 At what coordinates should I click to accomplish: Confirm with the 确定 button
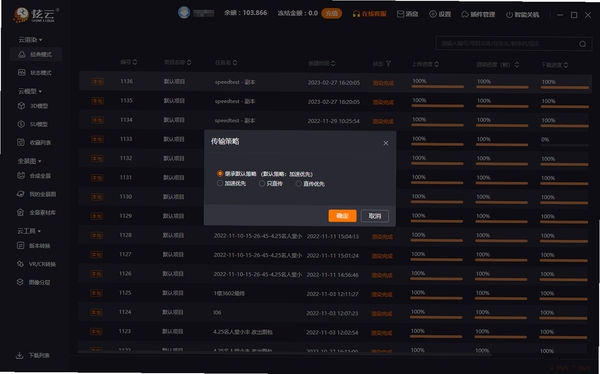click(x=342, y=216)
